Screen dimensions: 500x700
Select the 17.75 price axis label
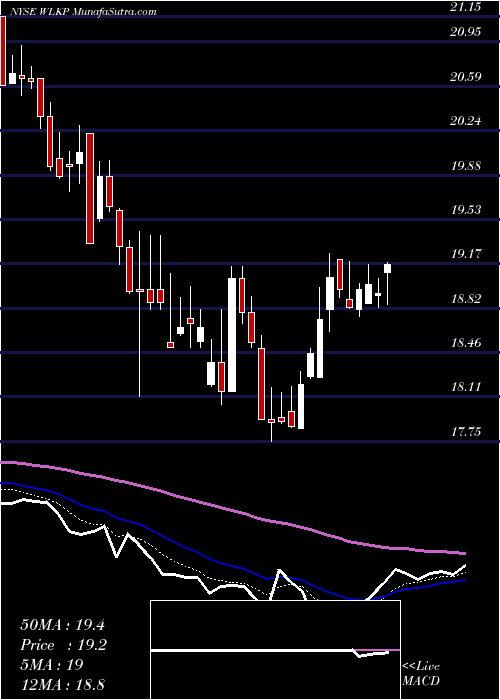pos(465,432)
